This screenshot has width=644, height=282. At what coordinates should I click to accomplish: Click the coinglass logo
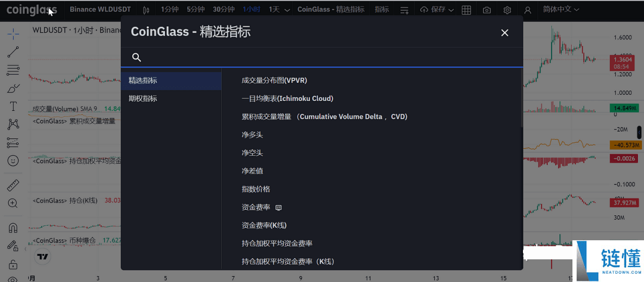[x=32, y=10]
